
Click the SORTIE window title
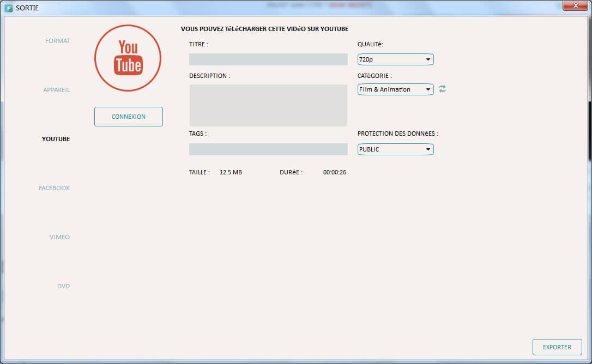(27, 8)
